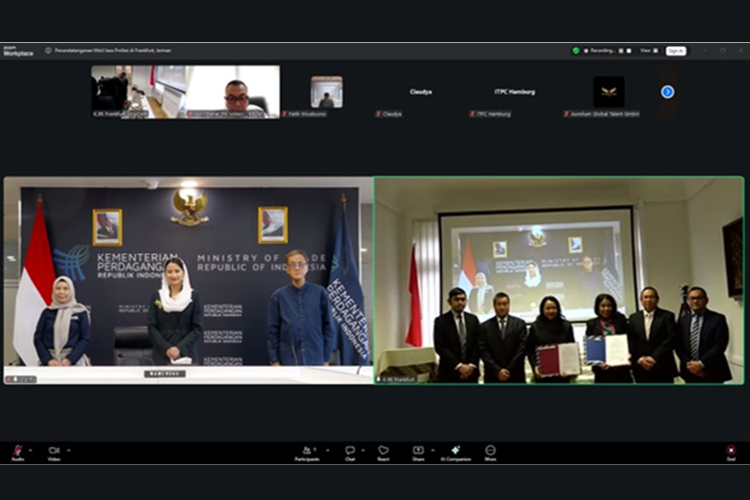Image resolution: width=750 pixels, height=500 pixels.
Task: Stop the recording
Action: pyautogui.click(x=629, y=50)
